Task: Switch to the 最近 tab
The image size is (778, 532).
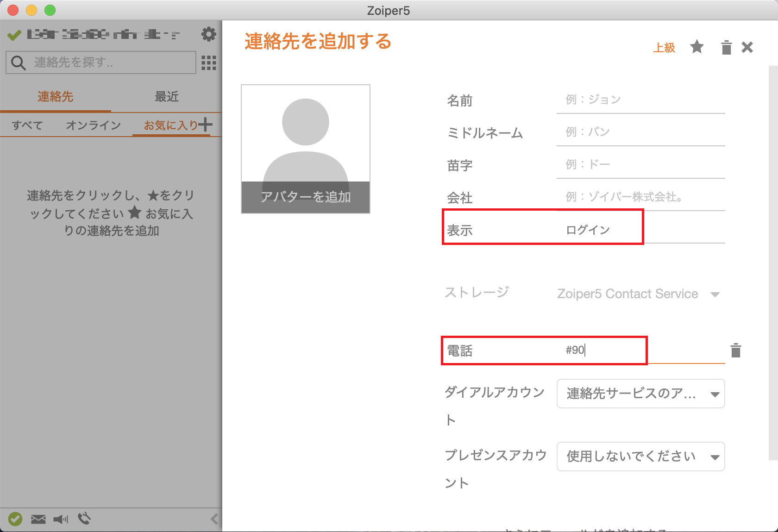Action: pos(167,96)
